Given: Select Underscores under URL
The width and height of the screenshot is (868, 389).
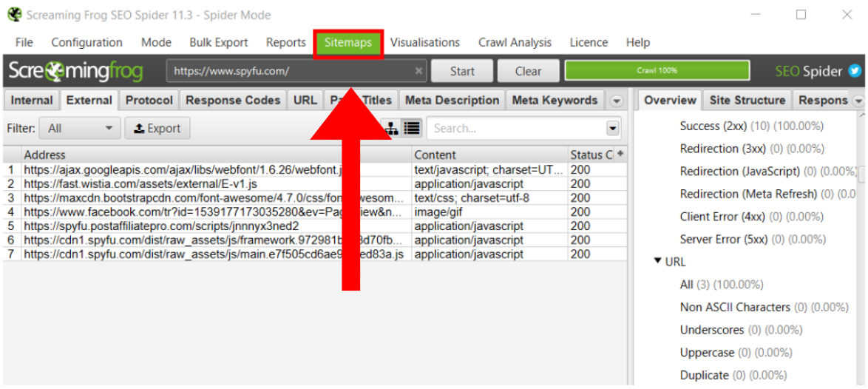Looking at the screenshot, I should (741, 331).
